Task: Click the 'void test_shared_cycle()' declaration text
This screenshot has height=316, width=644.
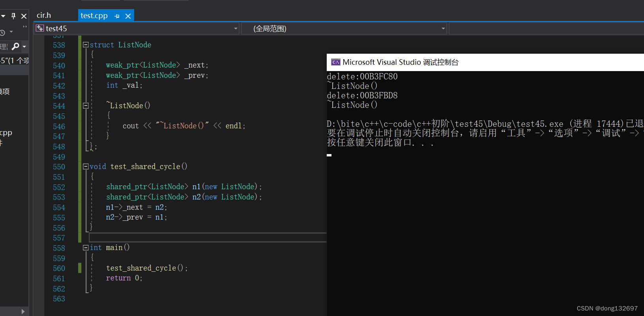Action: (139, 166)
